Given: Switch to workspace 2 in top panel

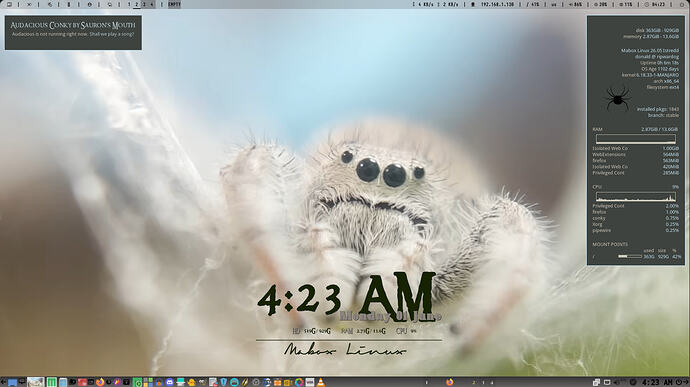Looking at the screenshot, I should coord(136,4).
